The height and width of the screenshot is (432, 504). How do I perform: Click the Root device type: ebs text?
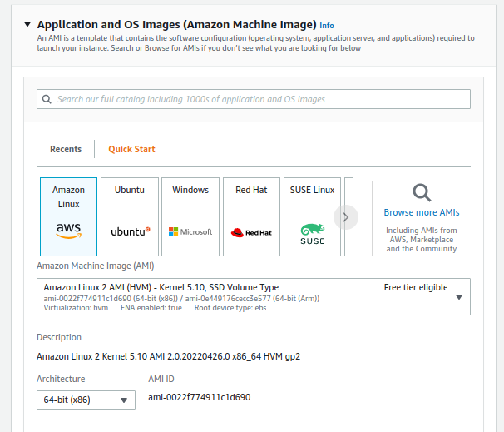coord(230,308)
